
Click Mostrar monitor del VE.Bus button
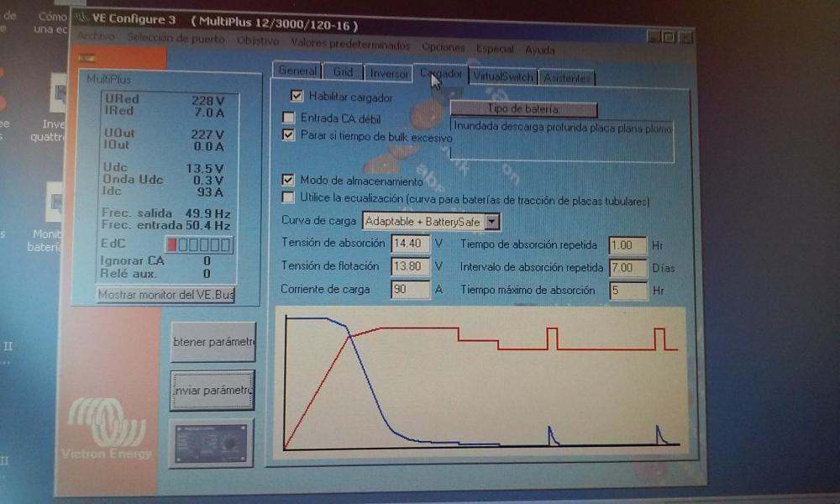tap(165, 295)
